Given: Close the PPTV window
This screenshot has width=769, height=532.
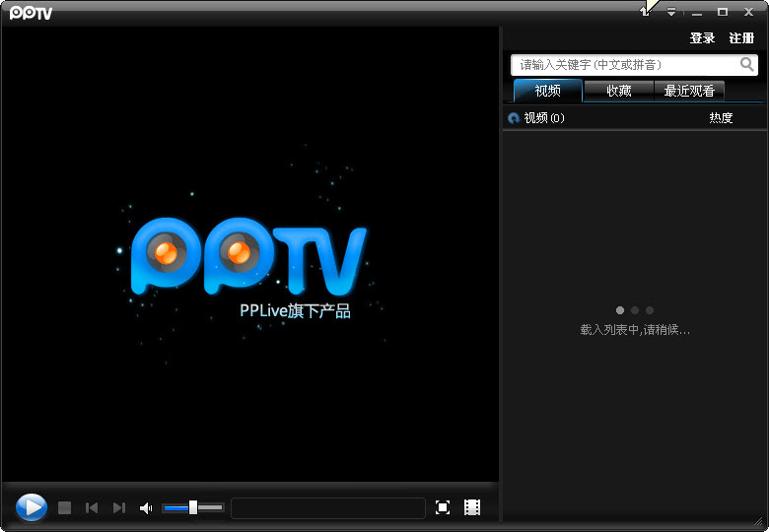Looking at the screenshot, I should click(748, 12).
